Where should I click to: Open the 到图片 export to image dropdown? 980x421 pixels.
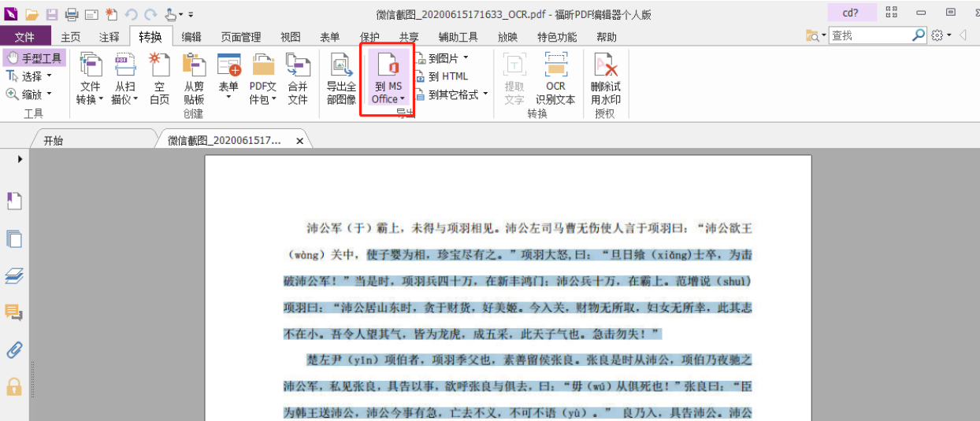pos(442,58)
